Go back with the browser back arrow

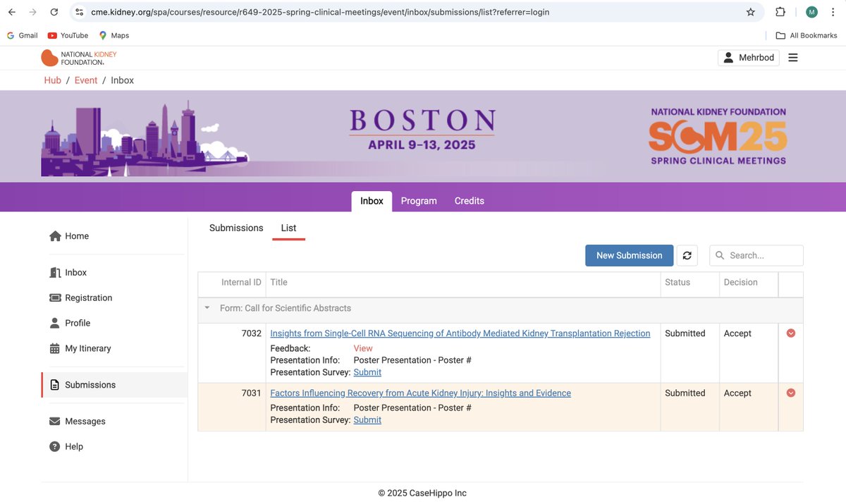click(x=12, y=12)
